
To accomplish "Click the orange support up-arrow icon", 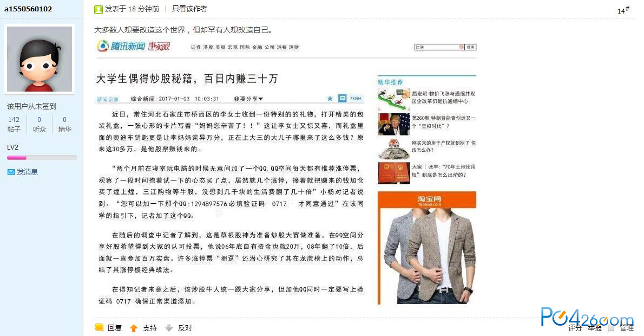I will click(134, 328).
